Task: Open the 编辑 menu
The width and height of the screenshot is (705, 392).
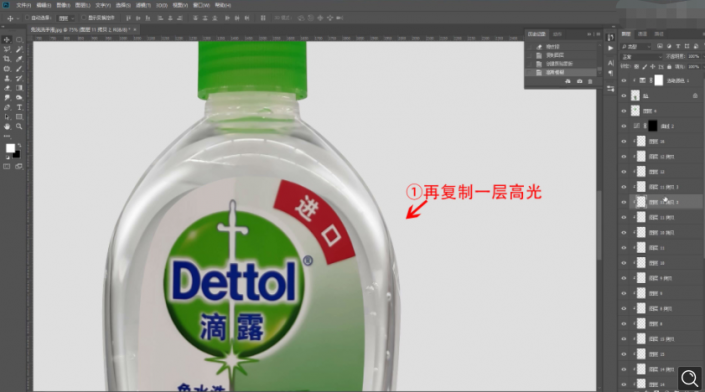Action: point(43,5)
